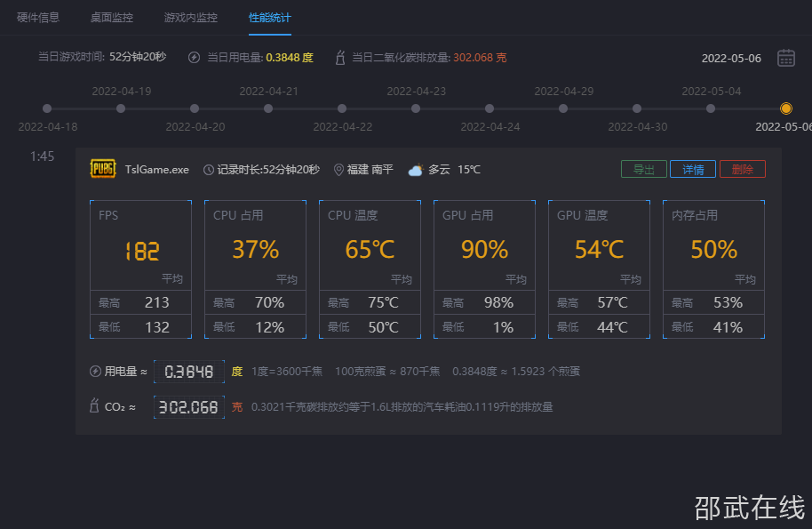The height and width of the screenshot is (529, 812).
Task: Select the 2022-04-18 timeline point
Action: point(48,108)
